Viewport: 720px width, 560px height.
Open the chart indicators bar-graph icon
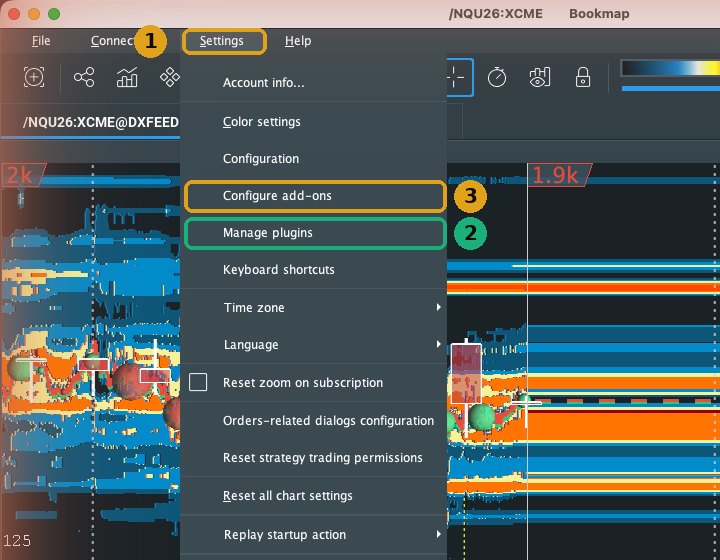pyautogui.click(x=127, y=77)
